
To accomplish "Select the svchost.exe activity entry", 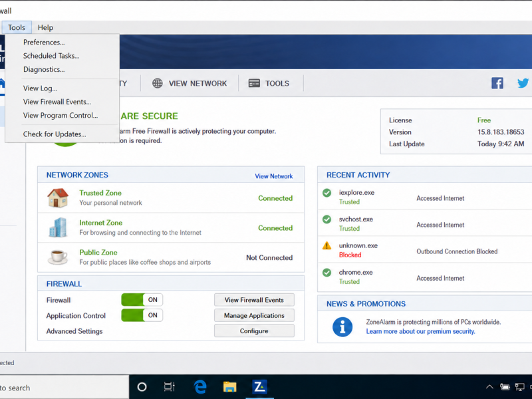I will pyautogui.click(x=425, y=223).
